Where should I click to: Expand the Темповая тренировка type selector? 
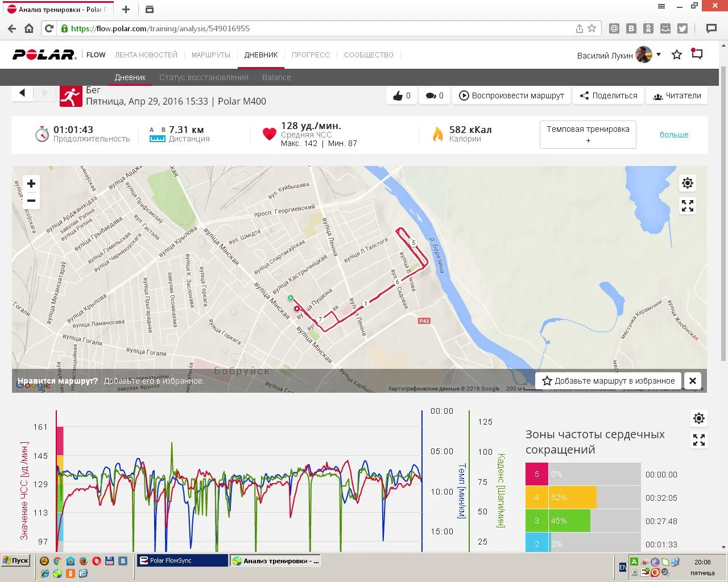(x=588, y=135)
